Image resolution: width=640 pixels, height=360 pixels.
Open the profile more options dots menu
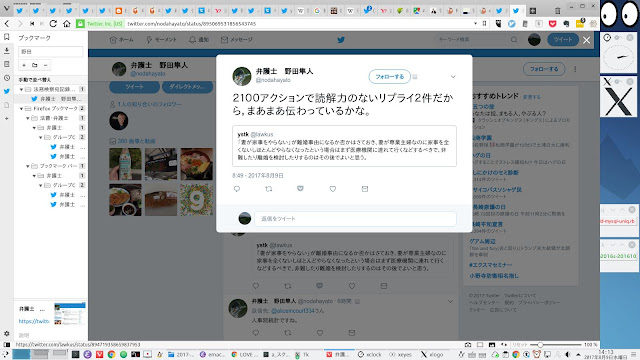575,69
